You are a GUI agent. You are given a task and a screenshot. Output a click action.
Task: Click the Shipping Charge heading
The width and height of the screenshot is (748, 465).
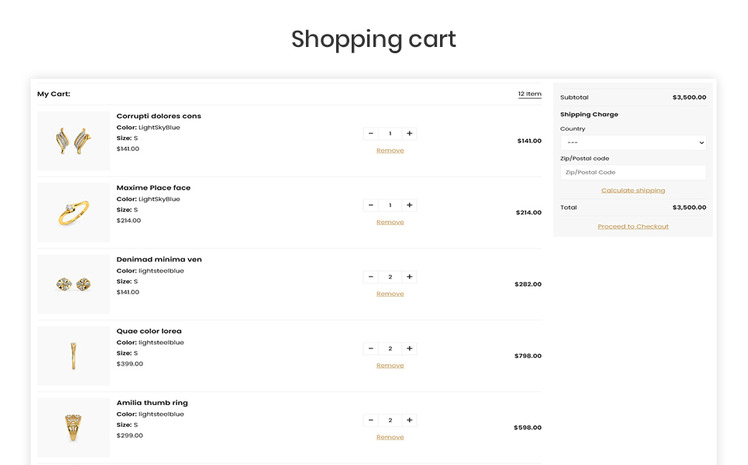[589, 114]
